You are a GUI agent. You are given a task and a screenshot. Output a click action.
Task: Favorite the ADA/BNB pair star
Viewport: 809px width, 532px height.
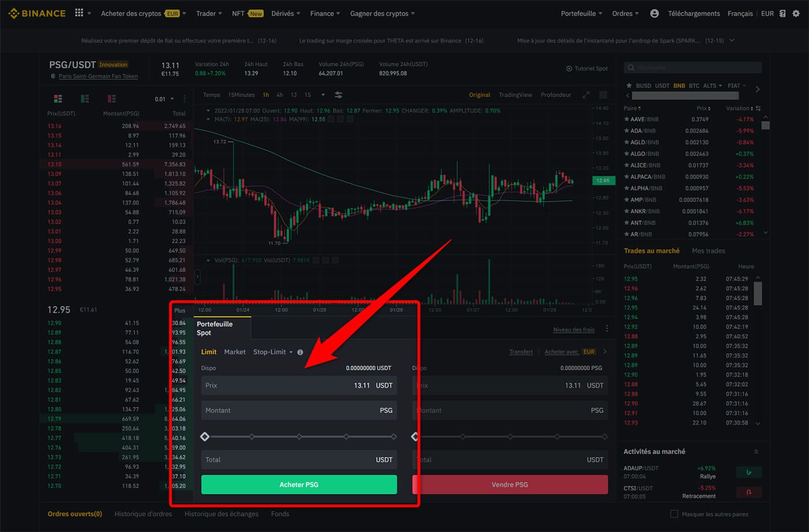click(x=626, y=131)
